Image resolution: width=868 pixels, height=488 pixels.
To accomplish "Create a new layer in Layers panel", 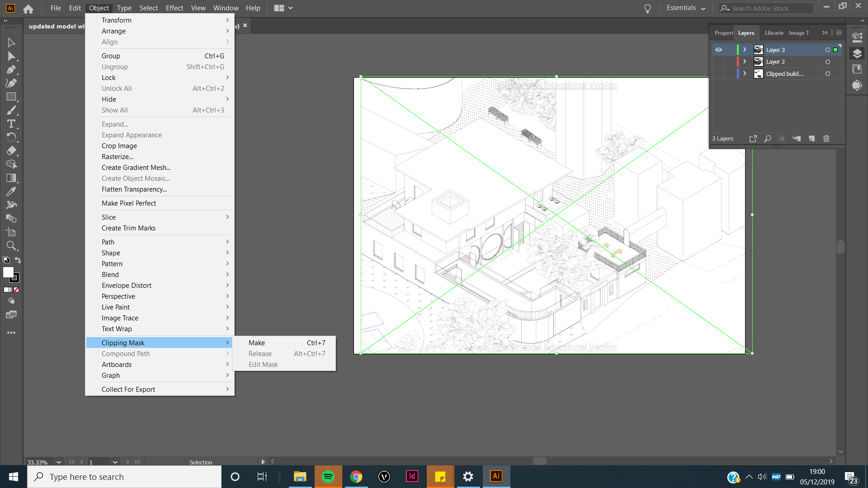I will point(812,139).
